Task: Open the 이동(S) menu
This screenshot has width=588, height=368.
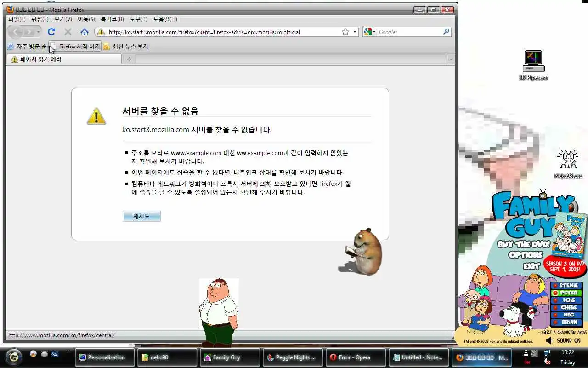Action: click(86, 19)
